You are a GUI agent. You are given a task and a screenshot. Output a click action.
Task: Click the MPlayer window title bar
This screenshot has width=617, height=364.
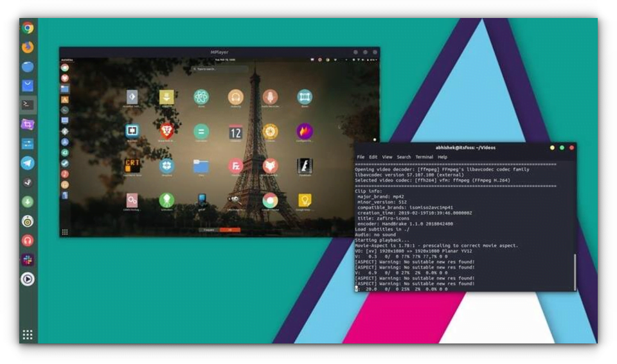click(219, 52)
